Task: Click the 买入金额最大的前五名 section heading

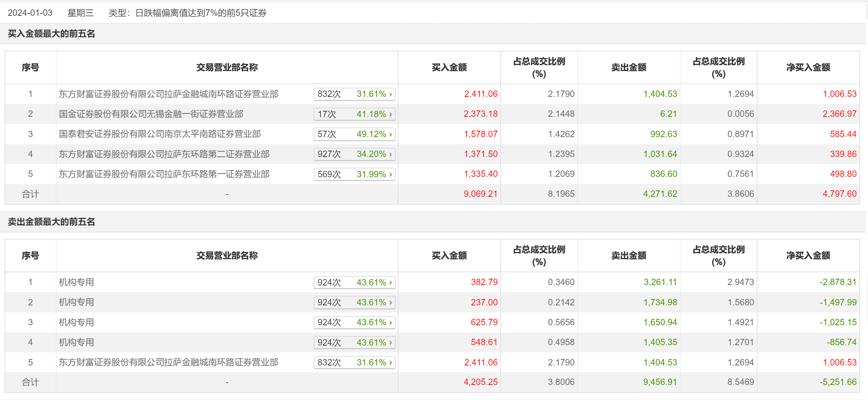Action: pyautogui.click(x=52, y=34)
